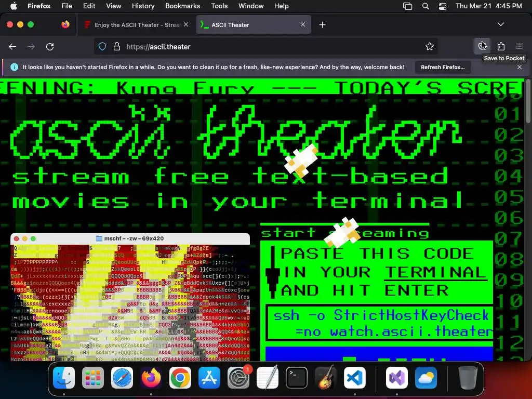The image size is (532, 399).
Task: Open Finder from the Dock
Action: pos(64,378)
